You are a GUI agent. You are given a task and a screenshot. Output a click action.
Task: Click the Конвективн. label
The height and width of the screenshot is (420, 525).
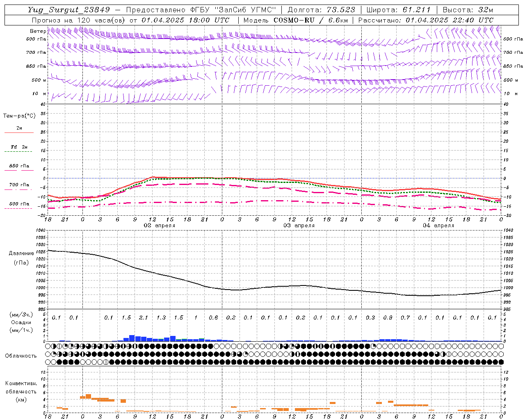click(x=21, y=383)
